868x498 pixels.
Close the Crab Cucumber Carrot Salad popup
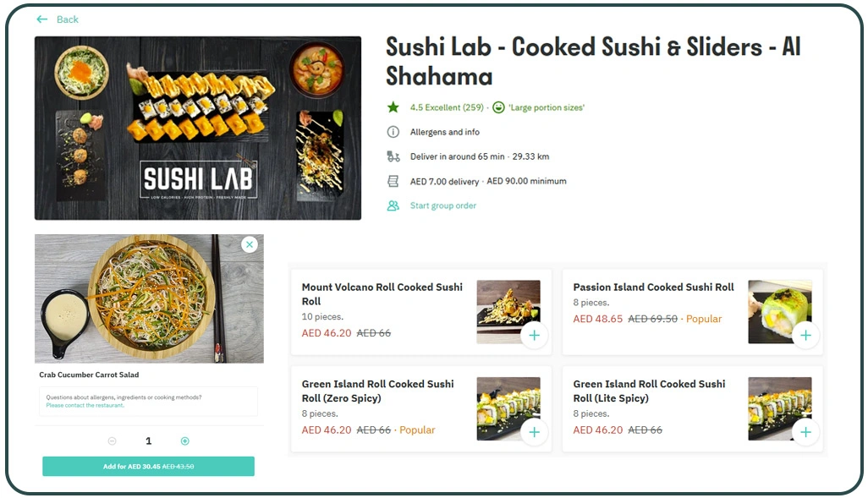coord(249,244)
